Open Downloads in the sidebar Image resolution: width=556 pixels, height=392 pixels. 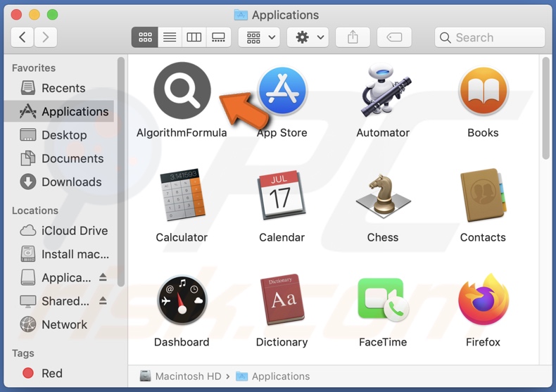(59, 182)
